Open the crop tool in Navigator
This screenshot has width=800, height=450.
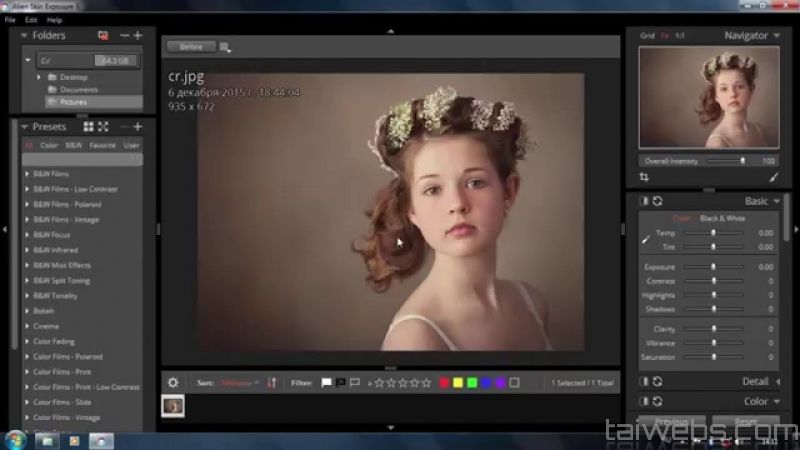coord(644,177)
